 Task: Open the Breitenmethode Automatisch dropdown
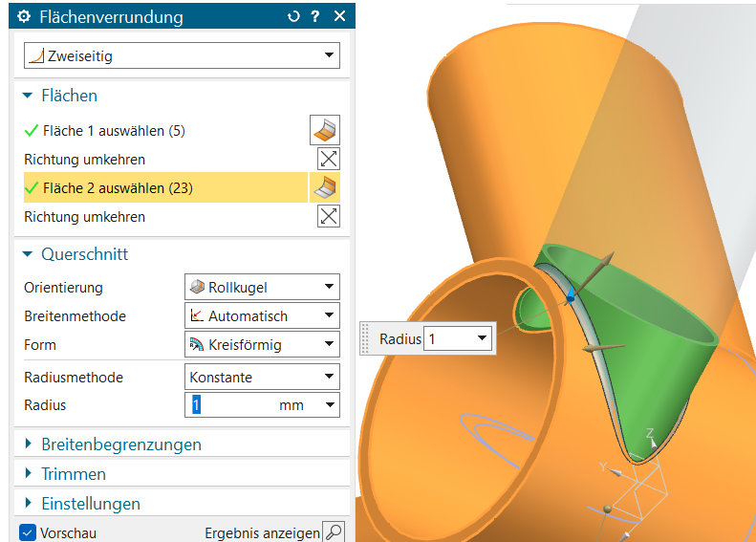262,315
